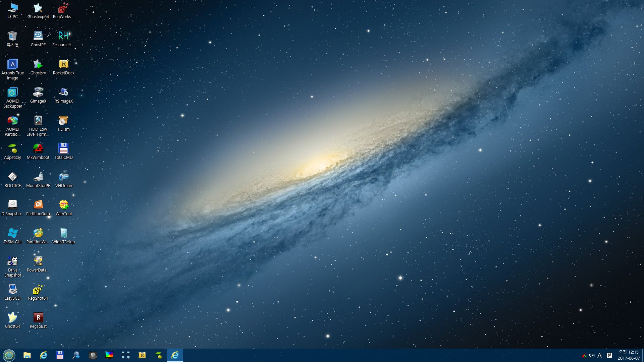Select the T.Dism desktop icon

tap(63, 123)
